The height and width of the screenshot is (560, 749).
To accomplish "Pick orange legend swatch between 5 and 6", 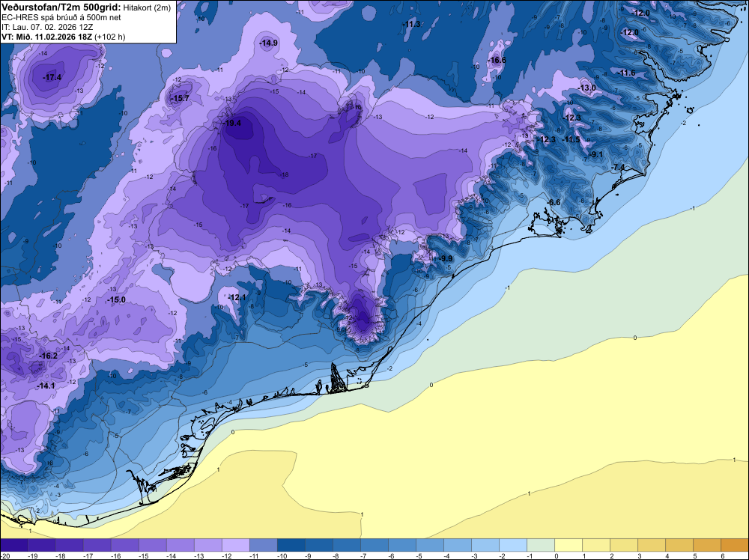I will point(707,545).
